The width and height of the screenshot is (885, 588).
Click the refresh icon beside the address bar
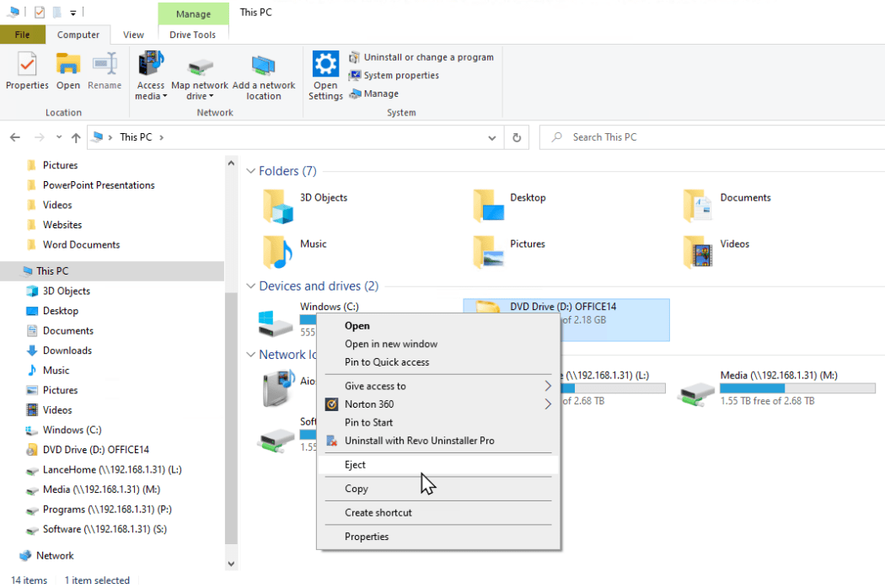click(x=517, y=136)
